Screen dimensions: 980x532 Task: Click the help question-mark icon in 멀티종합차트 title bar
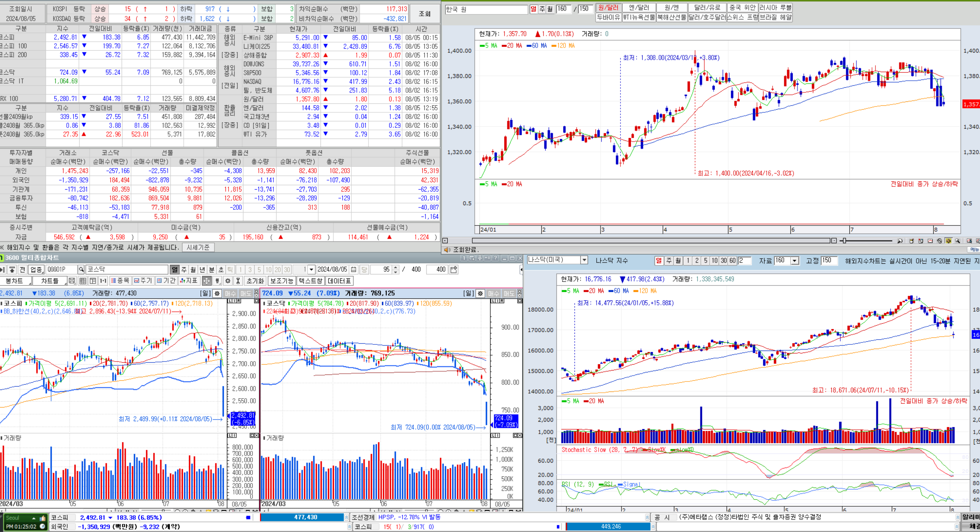(x=496, y=258)
